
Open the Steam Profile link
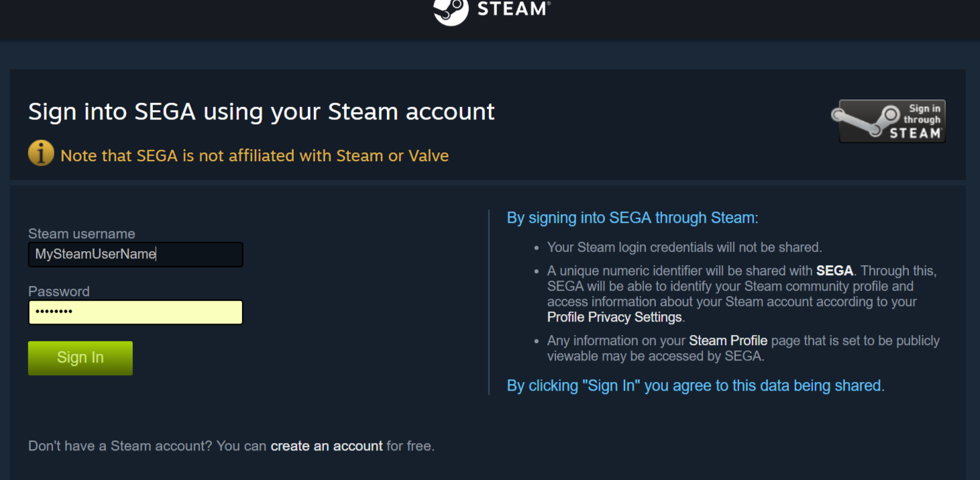728,340
